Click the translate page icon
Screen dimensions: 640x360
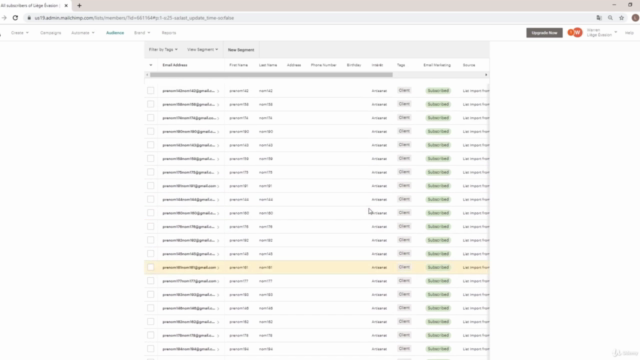click(599, 18)
